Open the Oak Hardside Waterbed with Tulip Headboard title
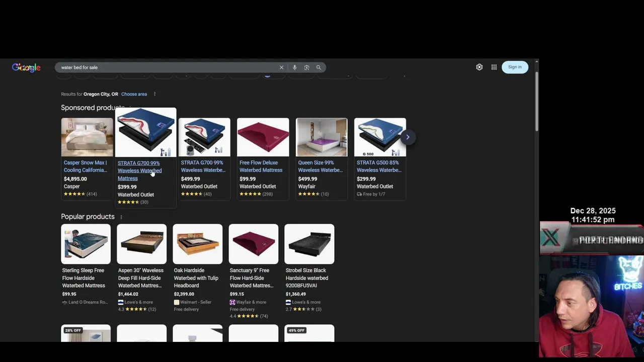 (x=196, y=278)
